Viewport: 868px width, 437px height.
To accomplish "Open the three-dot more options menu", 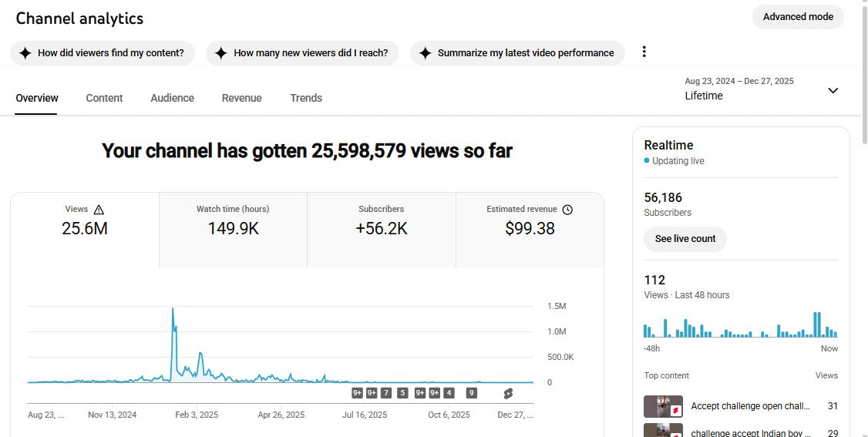I will tap(644, 52).
